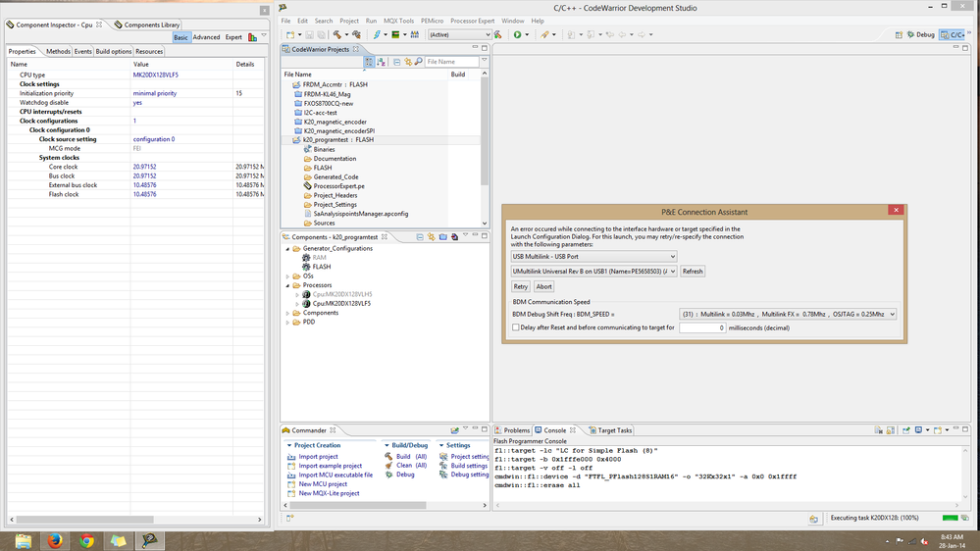Open the USB Multilink - USB Port dropdown
Screen dimensions: 980x551
point(593,257)
